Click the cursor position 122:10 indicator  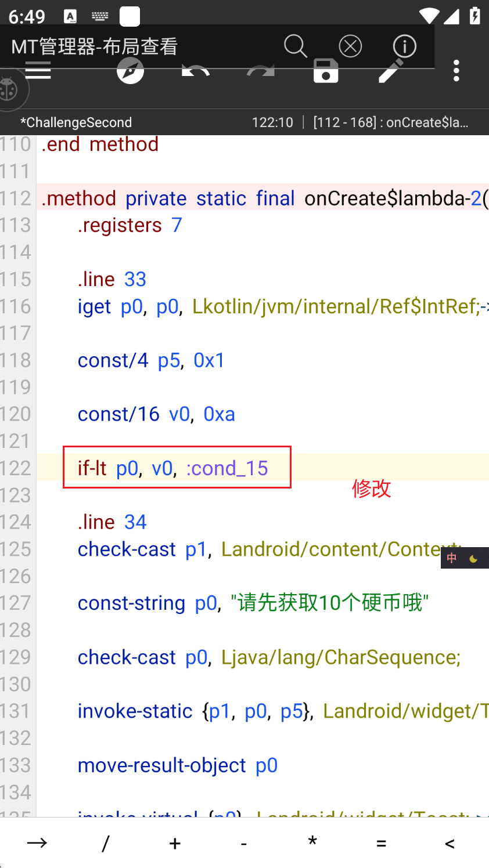pyautogui.click(x=272, y=122)
